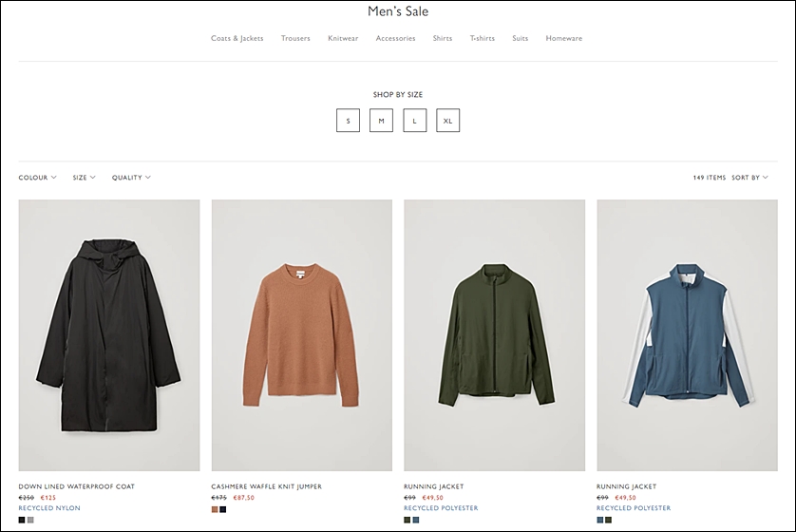The width and height of the screenshot is (796, 532).
Task: Open the black hooded coat product image
Action: pos(109,335)
